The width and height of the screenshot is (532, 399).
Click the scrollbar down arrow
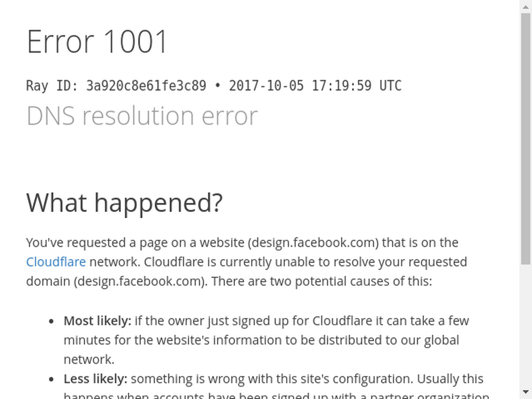point(526,392)
